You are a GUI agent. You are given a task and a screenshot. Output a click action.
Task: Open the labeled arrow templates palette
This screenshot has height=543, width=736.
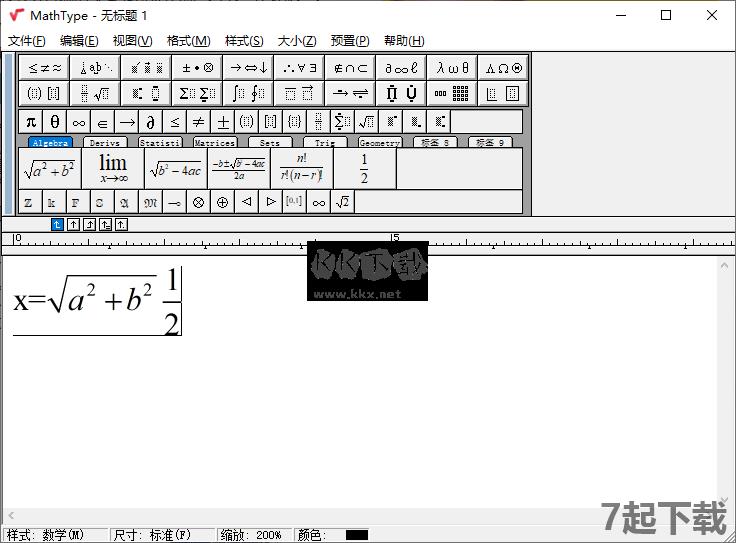[350, 93]
